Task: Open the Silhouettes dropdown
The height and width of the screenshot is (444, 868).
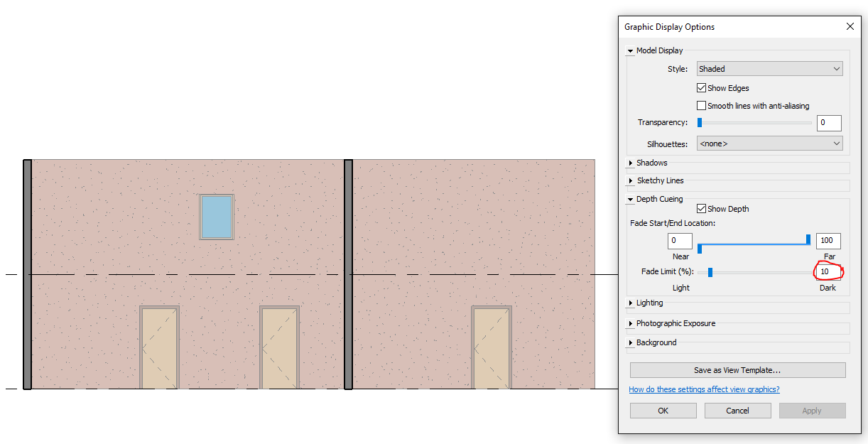Action: tap(770, 144)
